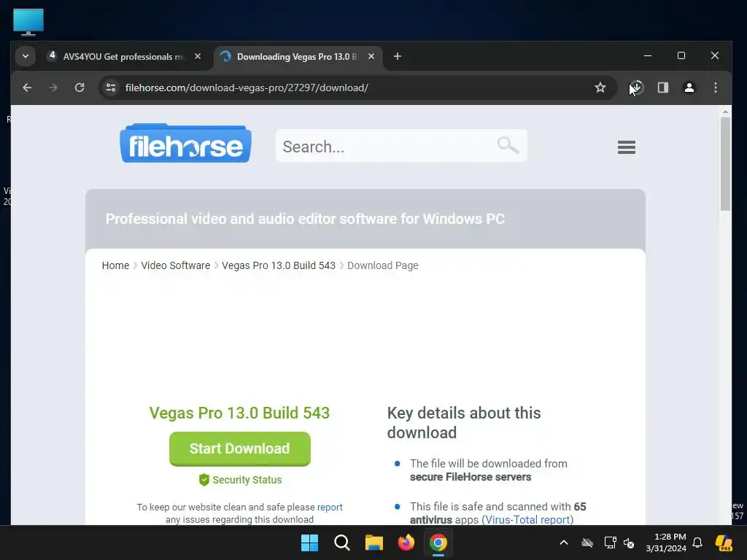This screenshot has height=560, width=747.
Task: Click the address bar URL
Action: [247, 87]
